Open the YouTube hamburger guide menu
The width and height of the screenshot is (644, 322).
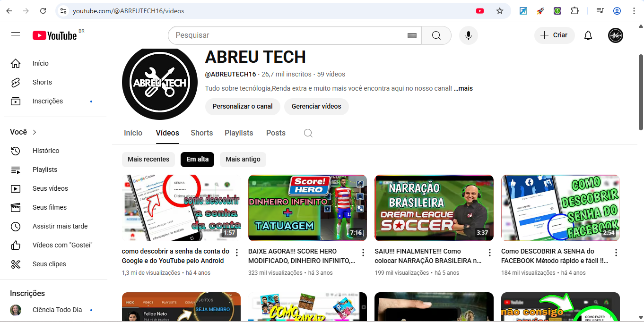click(16, 35)
